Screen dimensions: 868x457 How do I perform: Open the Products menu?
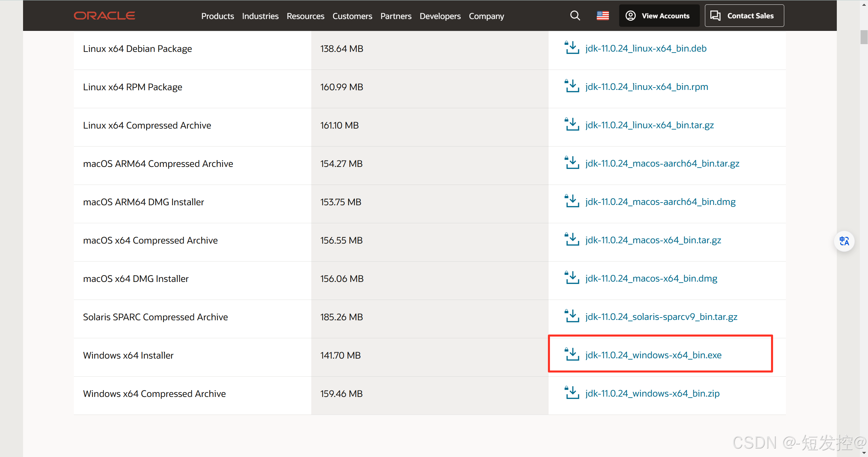point(217,16)
